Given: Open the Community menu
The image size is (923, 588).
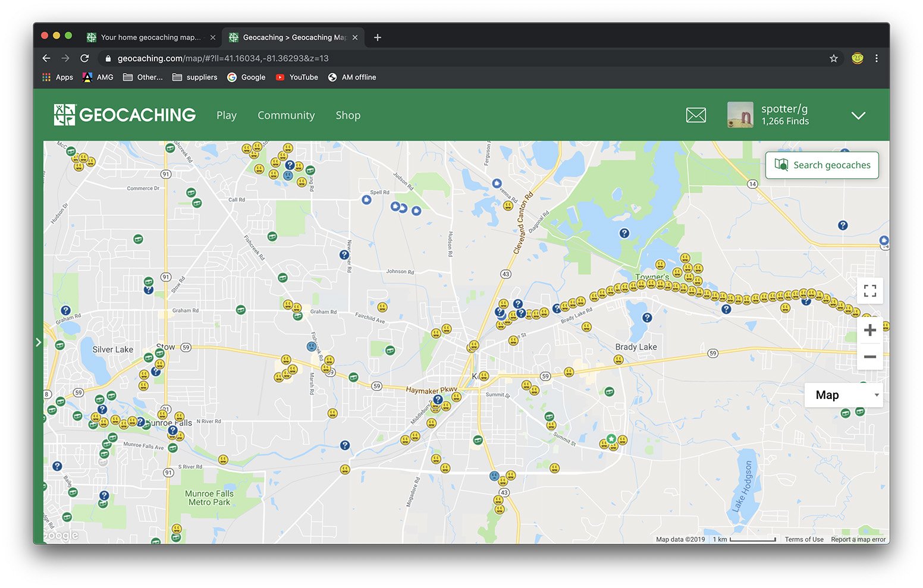Looking at the screenshot, I should [286, 115].
